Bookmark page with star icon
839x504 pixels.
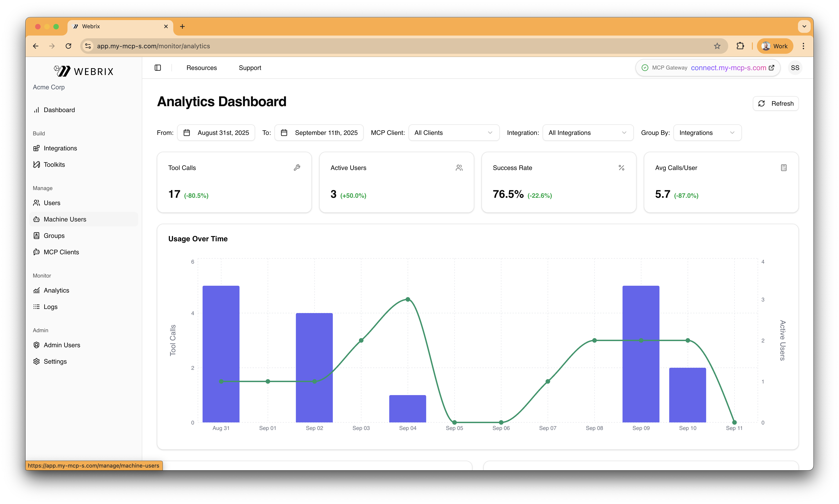[x=717, y=46]
